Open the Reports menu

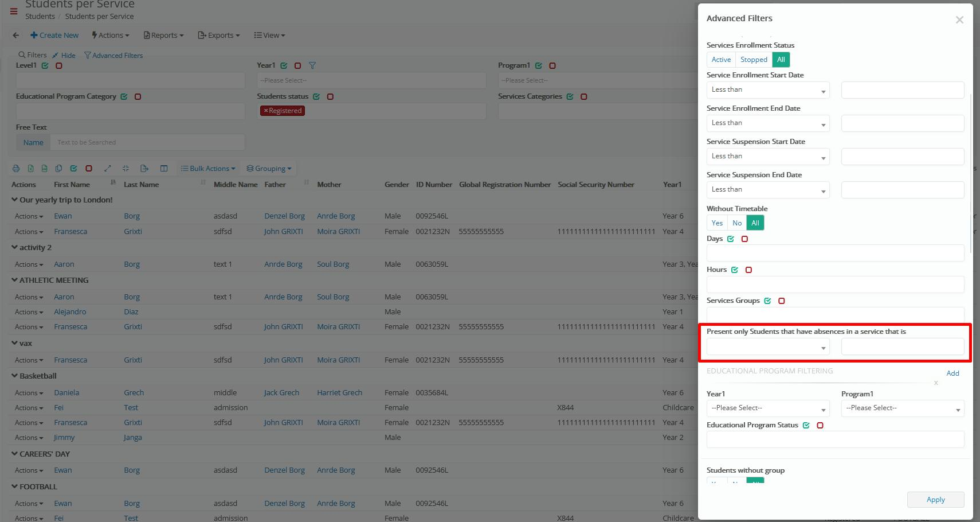click(x=164, y=35)
